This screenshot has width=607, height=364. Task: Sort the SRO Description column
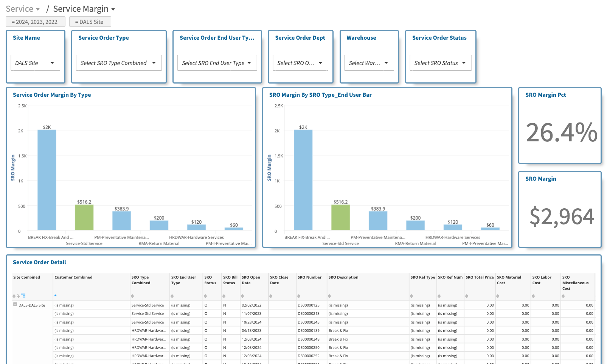[329, 296]
